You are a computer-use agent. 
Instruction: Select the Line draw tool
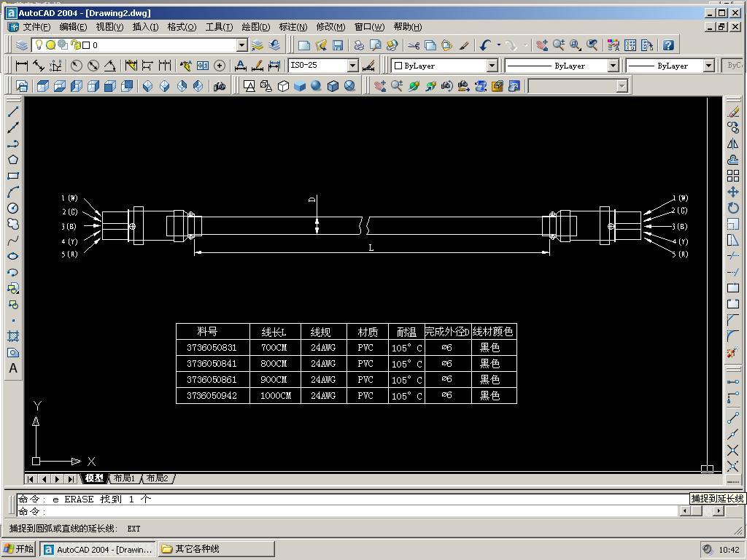click(13, 112)
